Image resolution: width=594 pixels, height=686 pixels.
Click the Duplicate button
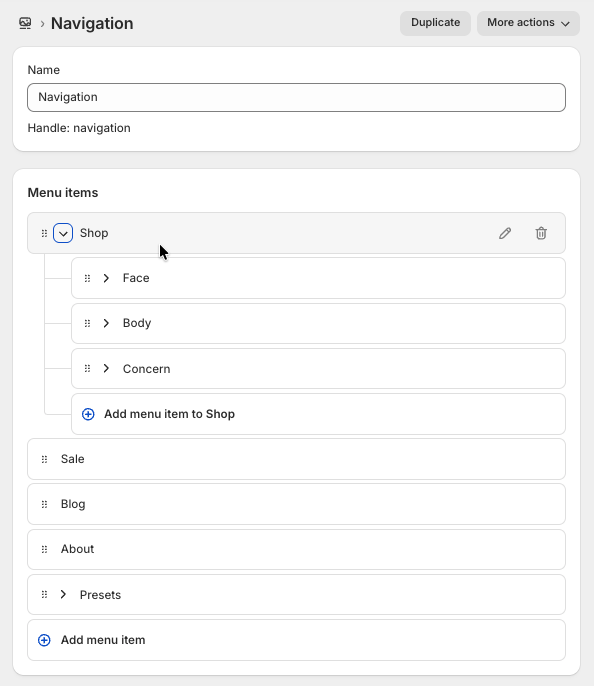point(435,23)
